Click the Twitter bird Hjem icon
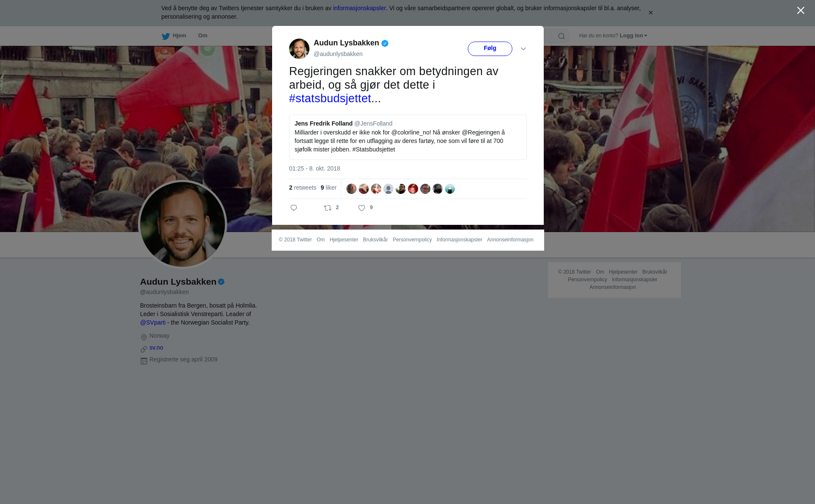815x504 pixels. [x=166, y=36]
